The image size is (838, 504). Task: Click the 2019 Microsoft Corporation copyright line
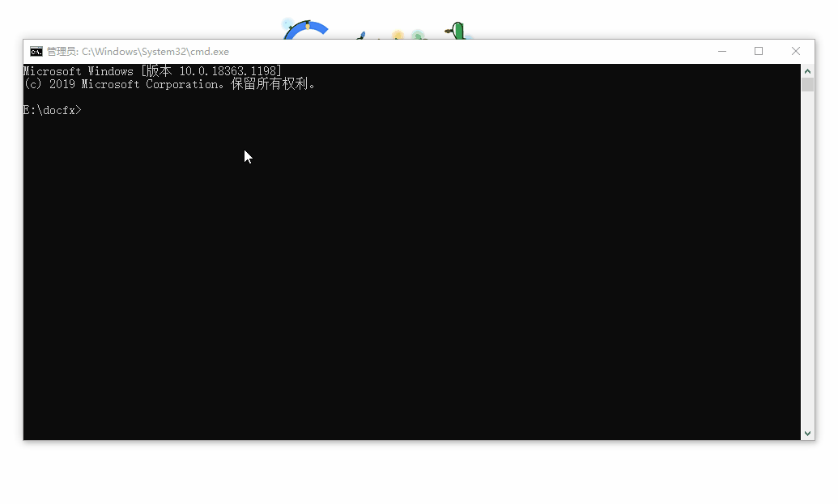point(121,84)
